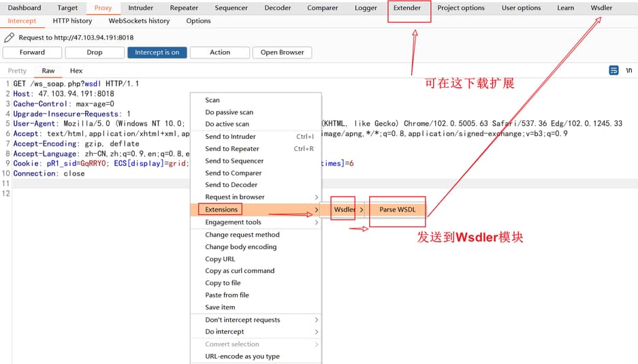The height and width of the screenshot is (364, 638).
Task: Select Send to Repeater
Action: pos(256,149)
